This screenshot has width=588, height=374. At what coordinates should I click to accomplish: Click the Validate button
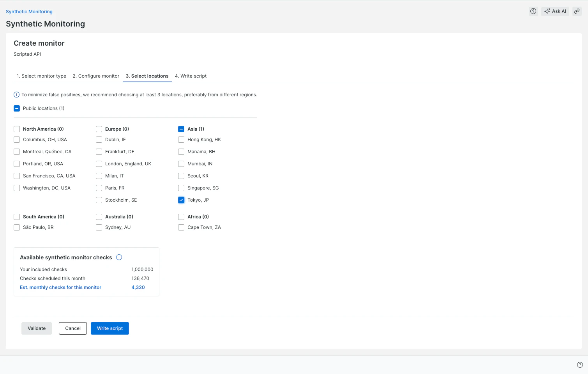[37, 328]
